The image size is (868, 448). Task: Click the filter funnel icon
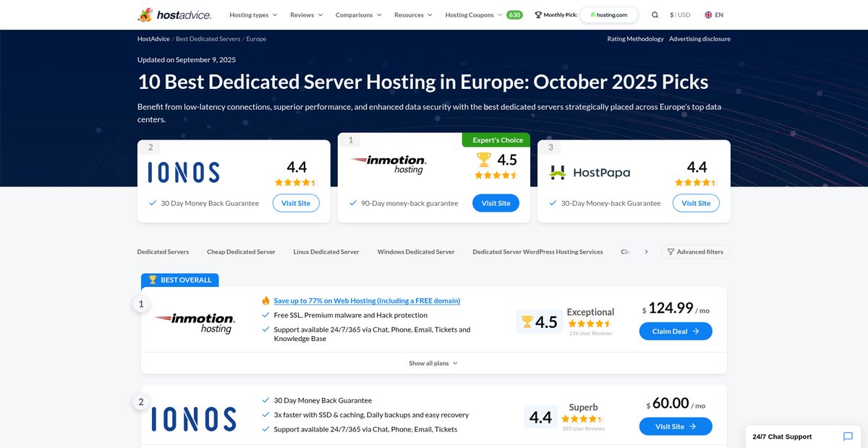click(671, 251)
